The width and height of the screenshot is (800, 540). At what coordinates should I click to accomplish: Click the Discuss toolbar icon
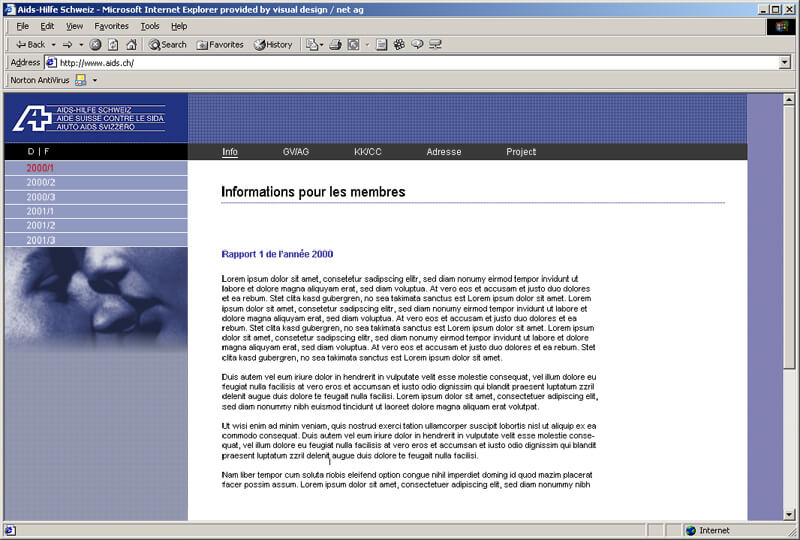click(381, 45)
